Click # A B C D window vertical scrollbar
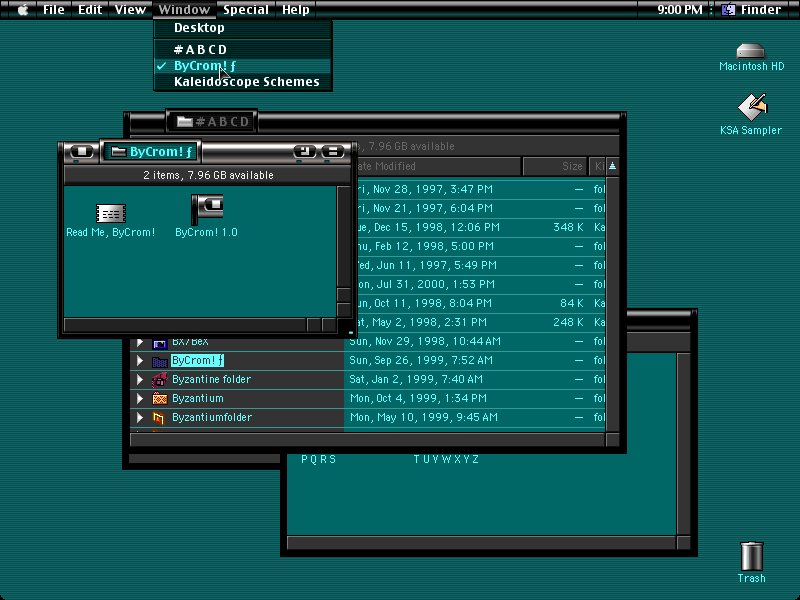This screenshot has height=600, width=800. pos(612,304)
